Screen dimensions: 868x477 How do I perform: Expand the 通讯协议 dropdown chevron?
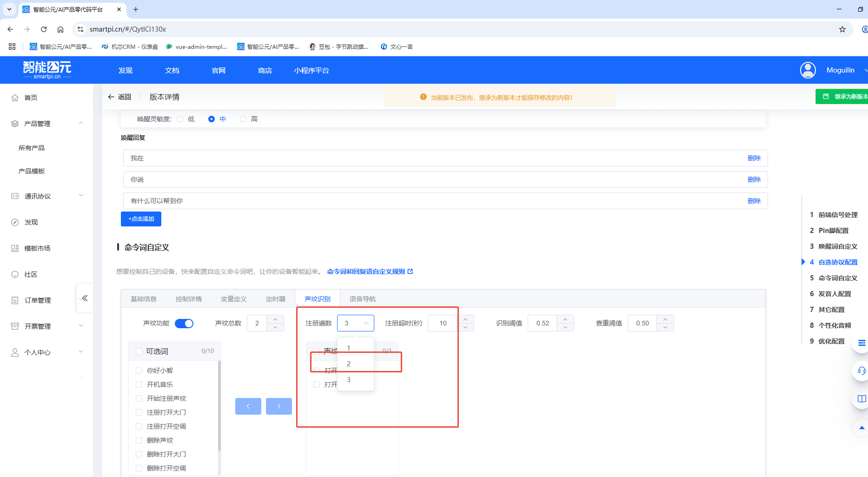(81, 195)
